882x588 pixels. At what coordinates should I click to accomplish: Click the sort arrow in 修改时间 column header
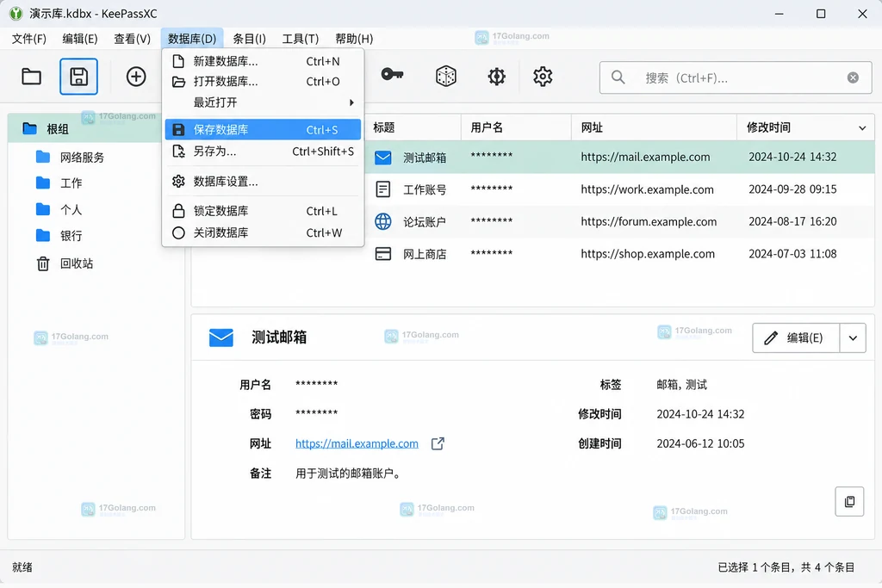pyautogui.click(x=862, y=128)
